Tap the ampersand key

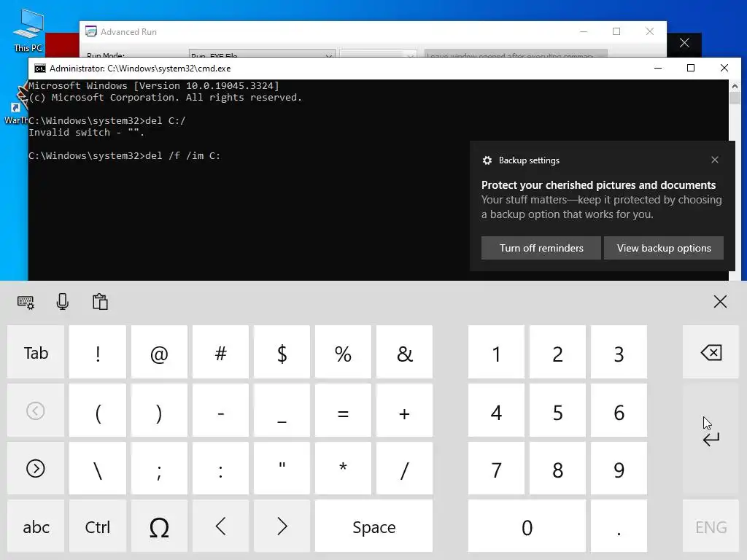click(x=404, y=352)
